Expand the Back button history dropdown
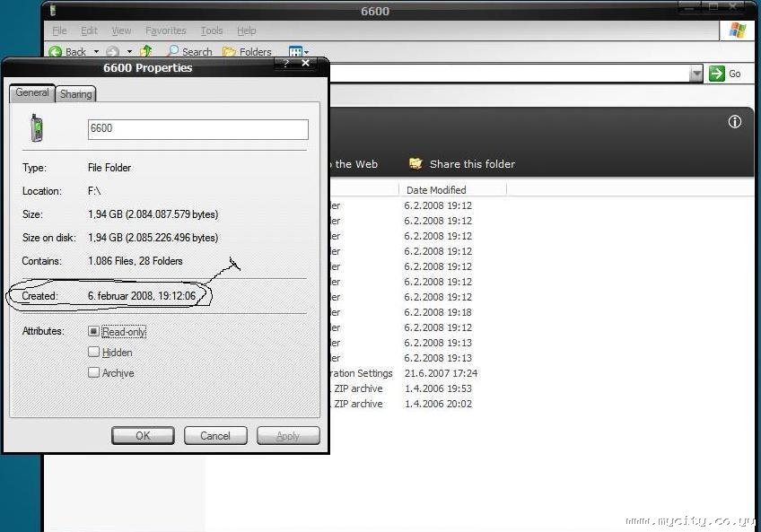Screen dimensions: 761x532 click(96, 51)
